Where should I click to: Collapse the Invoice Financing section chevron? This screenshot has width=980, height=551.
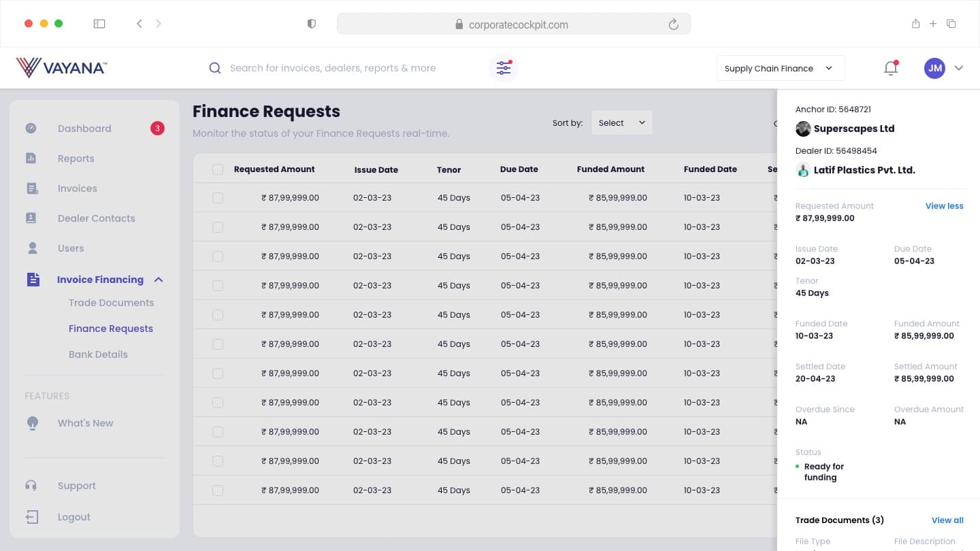[159, 280]
